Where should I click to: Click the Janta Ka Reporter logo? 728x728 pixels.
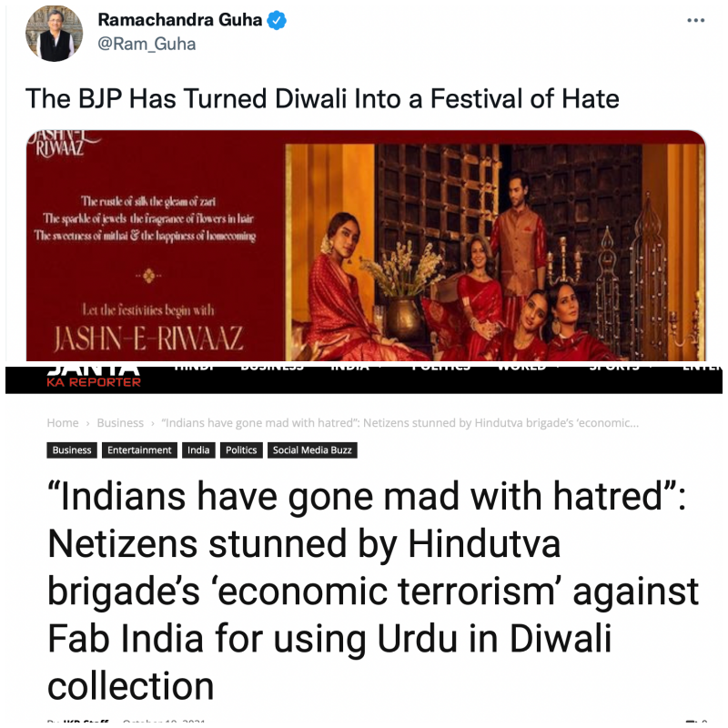pos(94,378)
